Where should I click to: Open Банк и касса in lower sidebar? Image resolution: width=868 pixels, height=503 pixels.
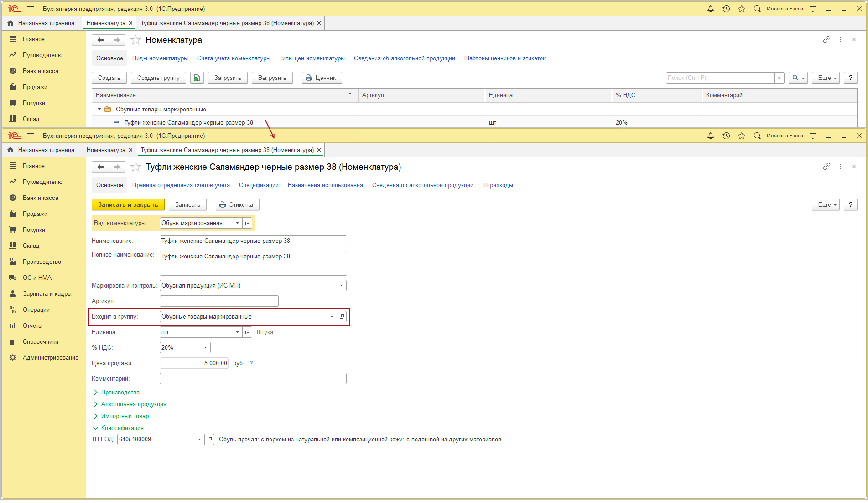[40, 198]
